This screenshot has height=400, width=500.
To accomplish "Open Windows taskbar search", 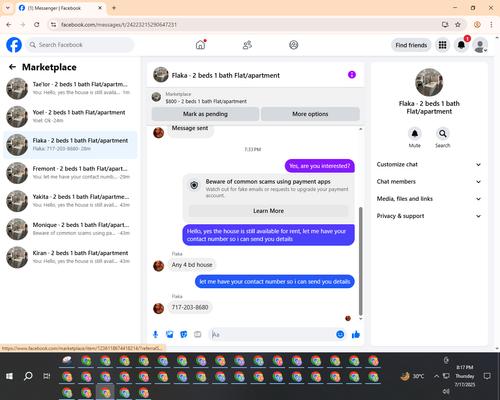I will coord(28,376).
